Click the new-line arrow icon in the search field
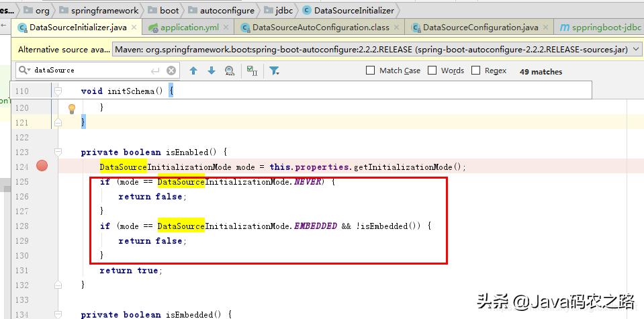 155,71
